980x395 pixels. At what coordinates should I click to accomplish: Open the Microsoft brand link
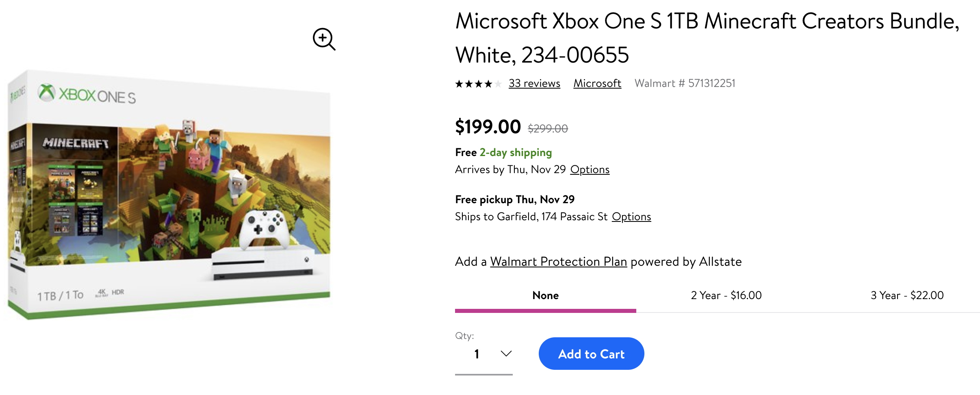[597, 83]
